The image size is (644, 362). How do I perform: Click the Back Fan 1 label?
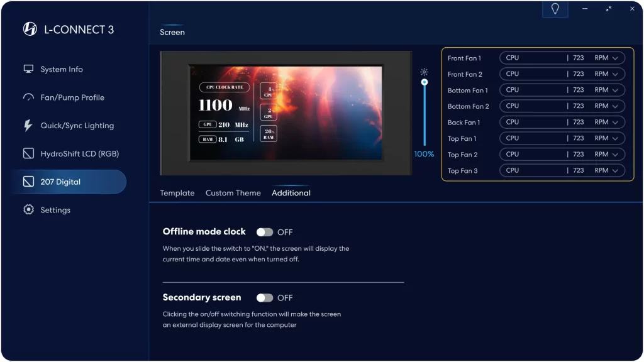(464, 123)
